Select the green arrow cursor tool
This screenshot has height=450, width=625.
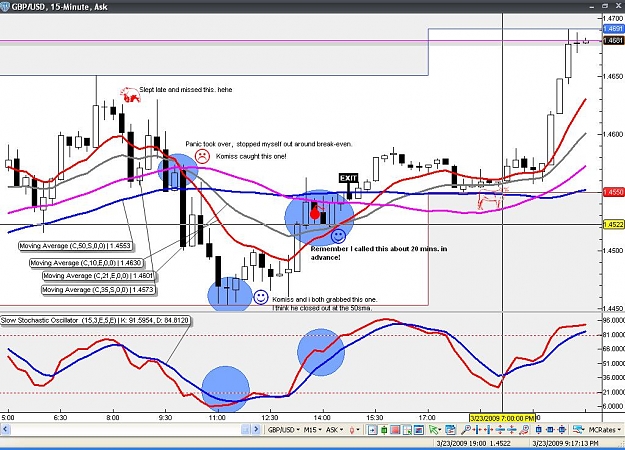tap(434, 430)
